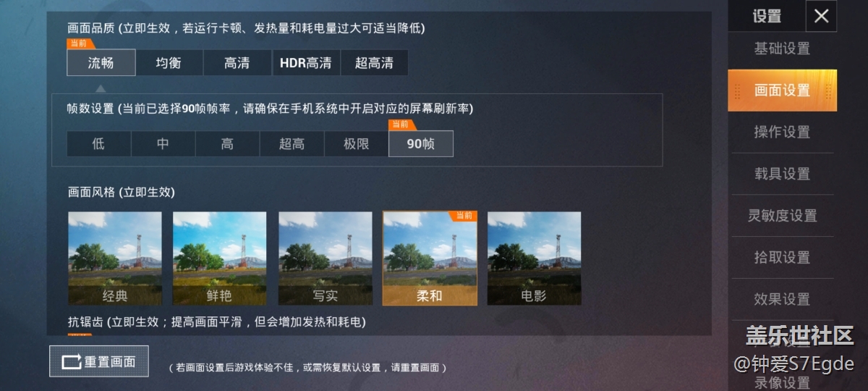Select the 电影 style thumbnail
The image size is (868, 391).
[x=534, y=258]
